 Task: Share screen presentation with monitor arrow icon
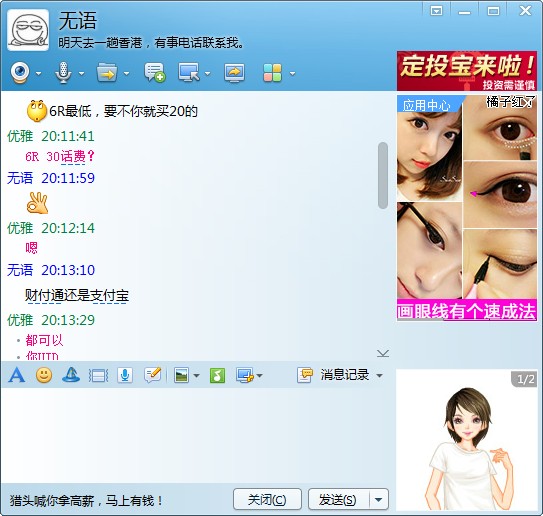(x=234, y=73)
